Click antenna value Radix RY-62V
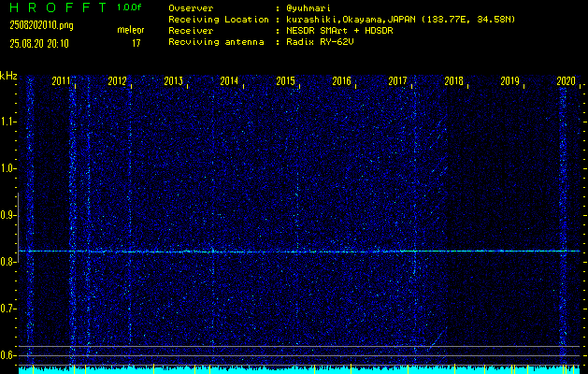The image size is (588, 374). click(320, 42)
